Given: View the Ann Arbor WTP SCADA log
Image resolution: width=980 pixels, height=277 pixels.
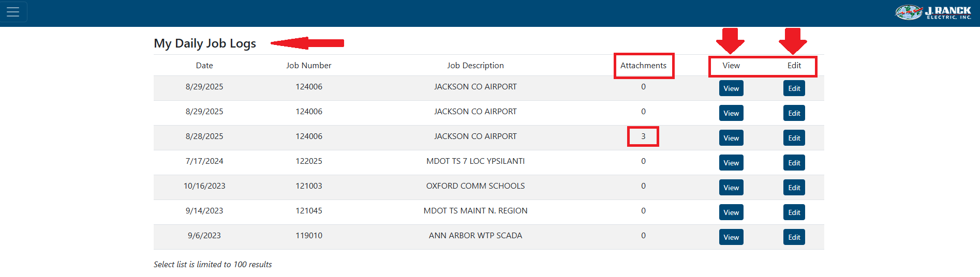Looking at the screenshot, I should click(731, 237).
